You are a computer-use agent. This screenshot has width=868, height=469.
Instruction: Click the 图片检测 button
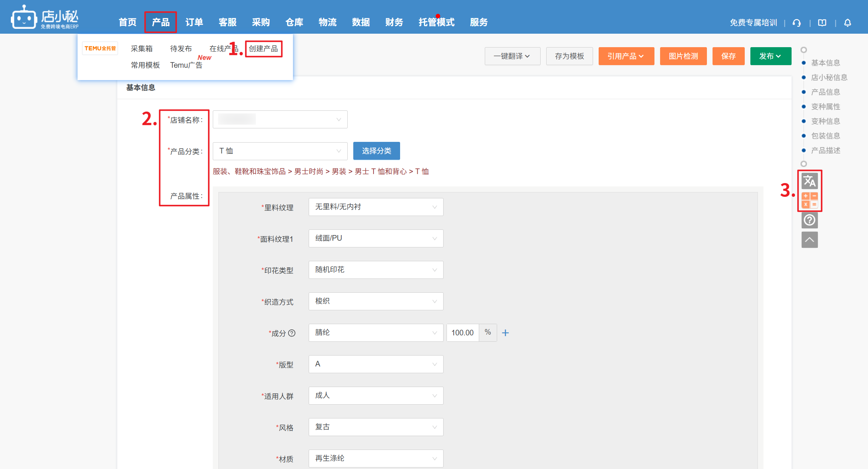coord(683,56)
